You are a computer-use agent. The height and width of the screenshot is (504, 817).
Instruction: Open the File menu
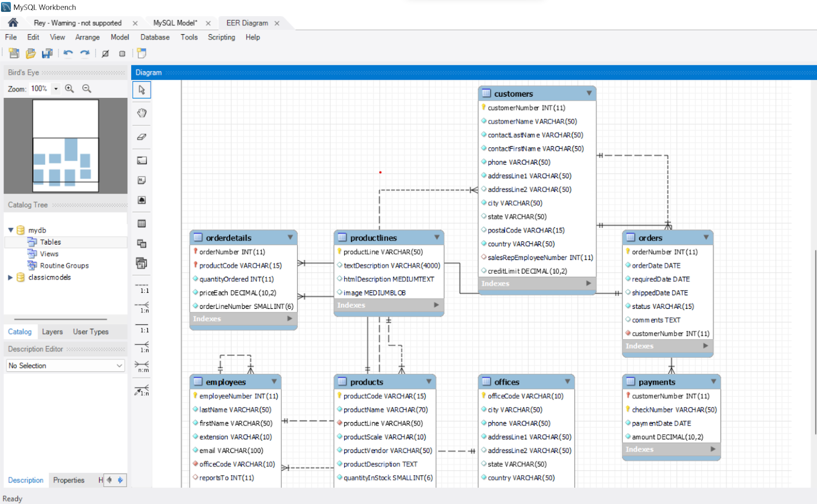[11, 37]
